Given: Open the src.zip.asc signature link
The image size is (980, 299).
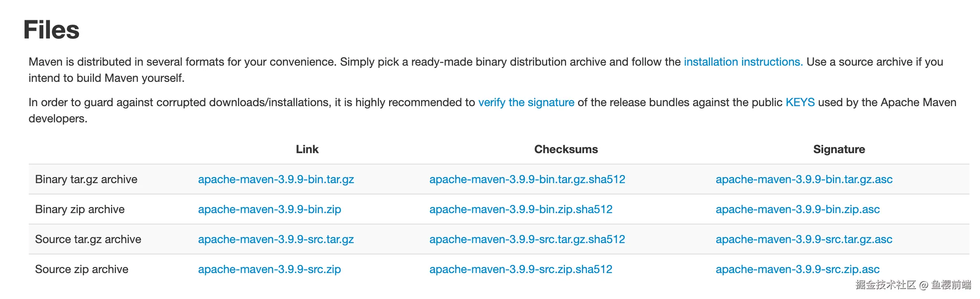Looking at the screenshot, I should click(x=797, y=269).
